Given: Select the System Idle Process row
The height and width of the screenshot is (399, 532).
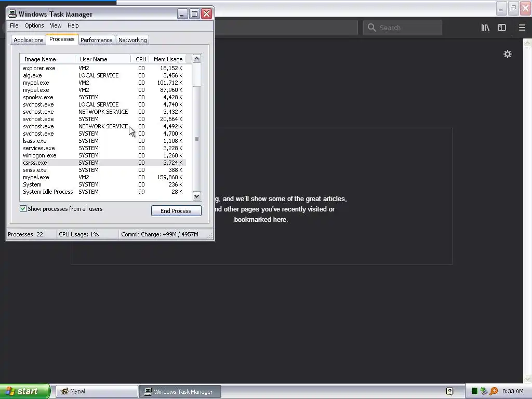Looking at the screenshot, I should click(x=103, y=192).
